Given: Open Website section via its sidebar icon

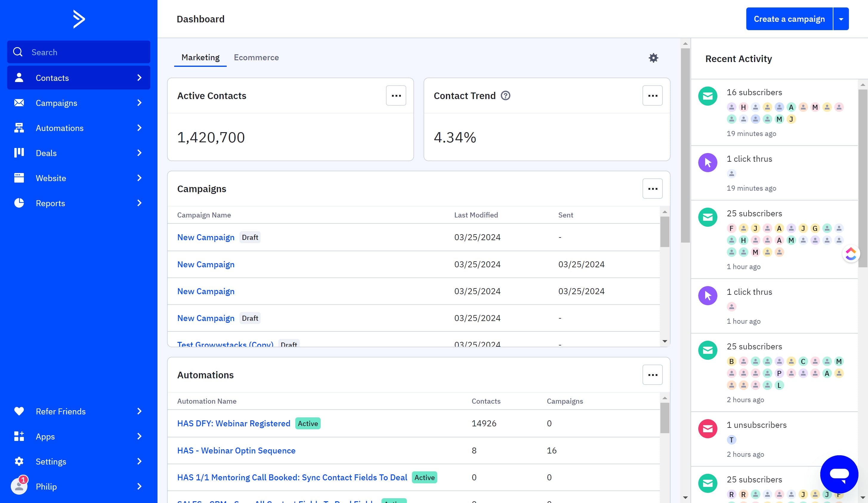Looking at the screenshot, I should pos(19,178).
